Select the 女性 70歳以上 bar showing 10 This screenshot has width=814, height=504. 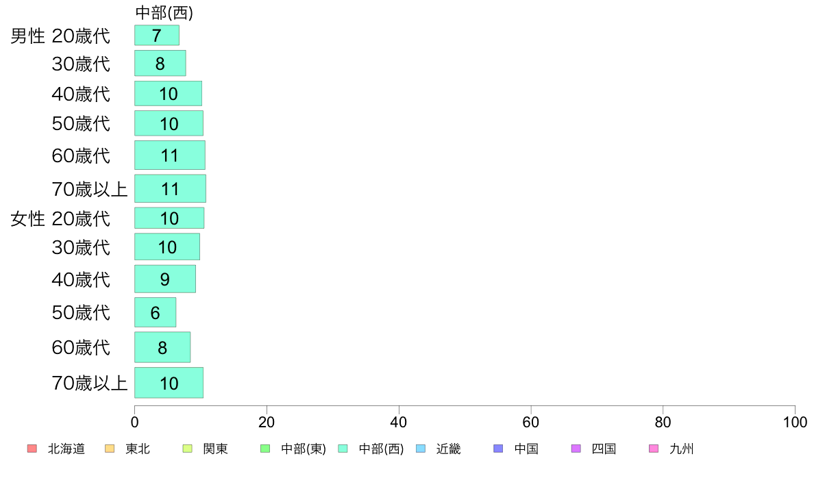169,383
